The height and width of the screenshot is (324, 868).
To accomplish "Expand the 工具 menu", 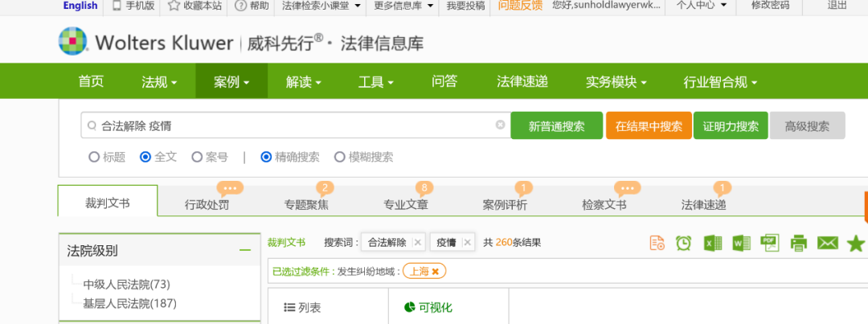I will point(375,82).
